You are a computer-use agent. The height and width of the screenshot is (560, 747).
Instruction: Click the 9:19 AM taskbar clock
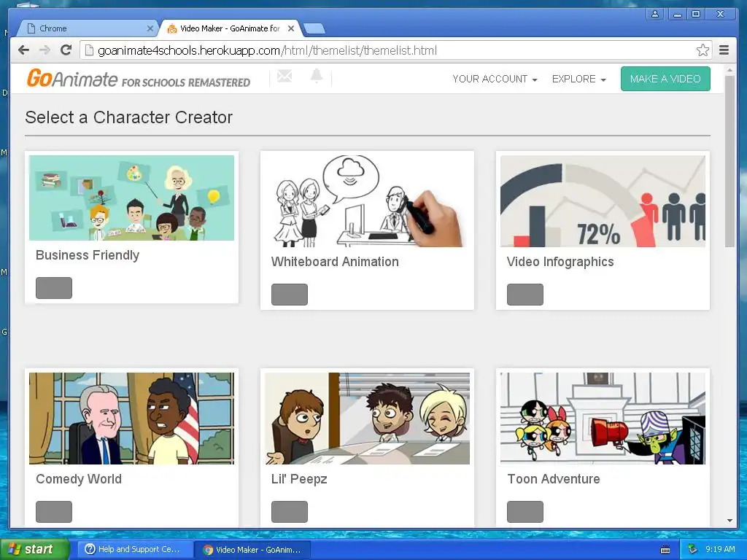pos(720,549)
